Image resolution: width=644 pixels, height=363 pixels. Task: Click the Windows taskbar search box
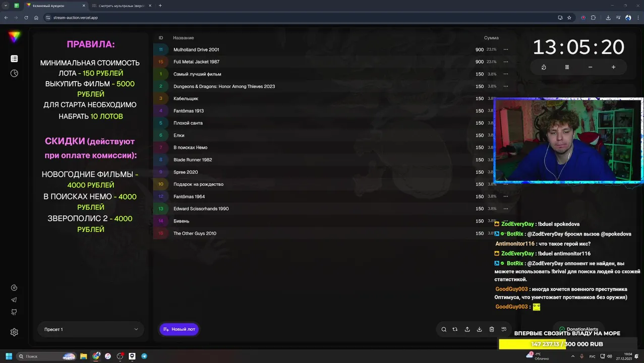click(46, 356)
